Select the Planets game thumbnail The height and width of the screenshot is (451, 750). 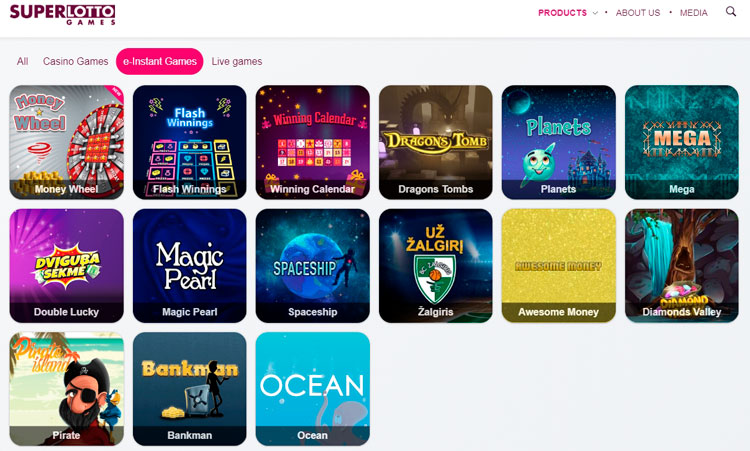559,142
